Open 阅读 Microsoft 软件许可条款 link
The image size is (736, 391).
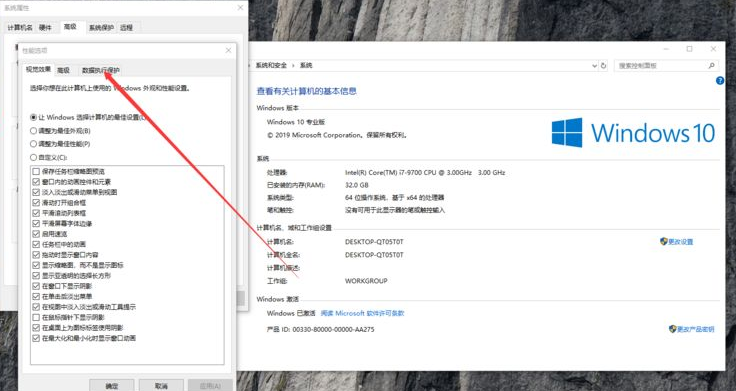[x=362, y=313]
